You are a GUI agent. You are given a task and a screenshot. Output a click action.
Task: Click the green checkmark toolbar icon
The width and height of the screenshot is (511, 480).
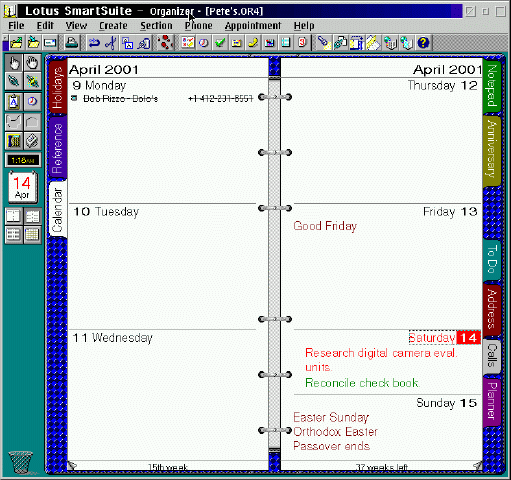pyautogui.click(x=220, y=43)
